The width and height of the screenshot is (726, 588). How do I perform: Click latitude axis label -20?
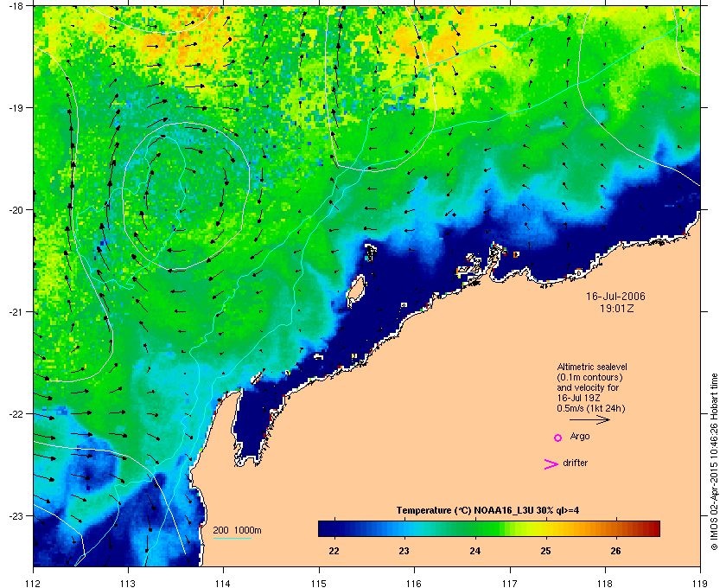tap(16, 209)
